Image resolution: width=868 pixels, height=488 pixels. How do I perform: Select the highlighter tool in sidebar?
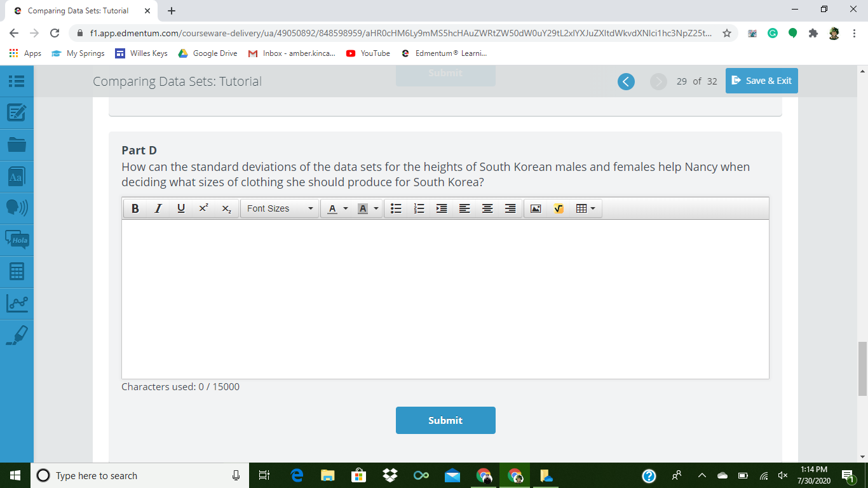pos(17,335)
